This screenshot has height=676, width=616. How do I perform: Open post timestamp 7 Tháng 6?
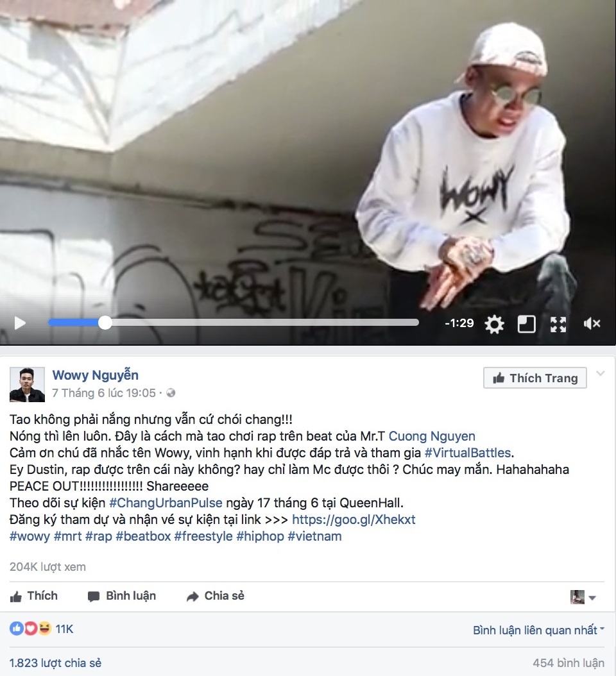103,393
